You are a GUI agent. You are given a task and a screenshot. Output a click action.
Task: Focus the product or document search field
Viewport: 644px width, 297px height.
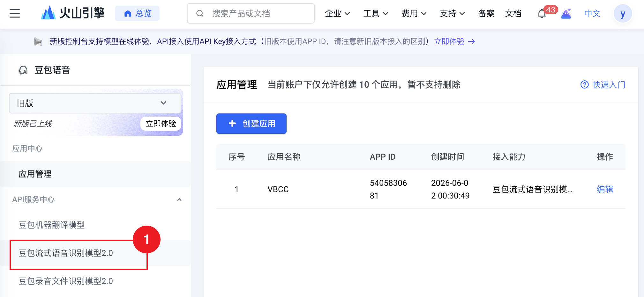[x=251, y=13]
